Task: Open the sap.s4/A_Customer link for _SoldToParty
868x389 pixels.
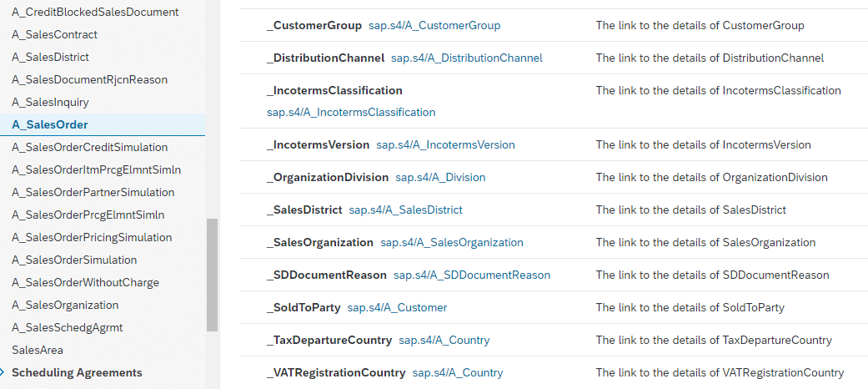Action: click(397, 307)
